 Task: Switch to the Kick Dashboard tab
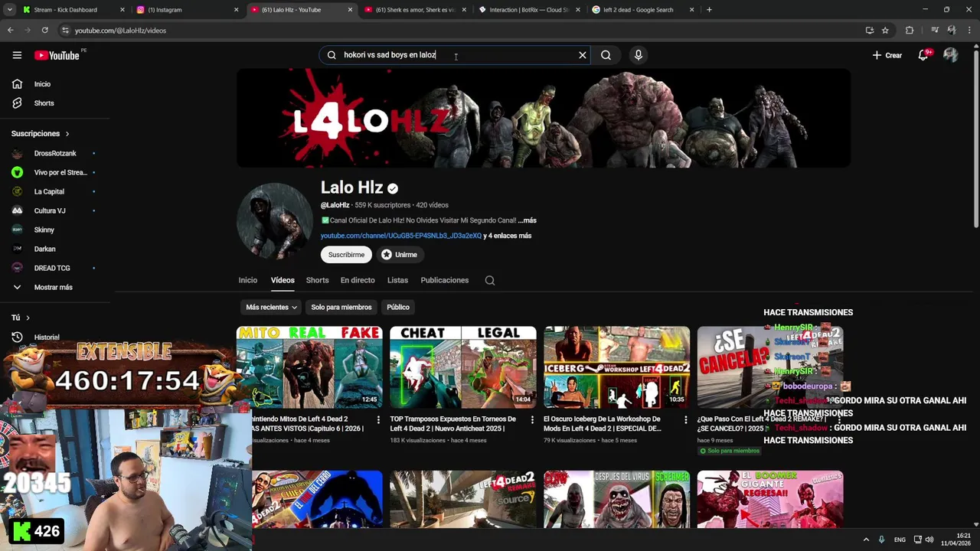(x=73, y=10)
